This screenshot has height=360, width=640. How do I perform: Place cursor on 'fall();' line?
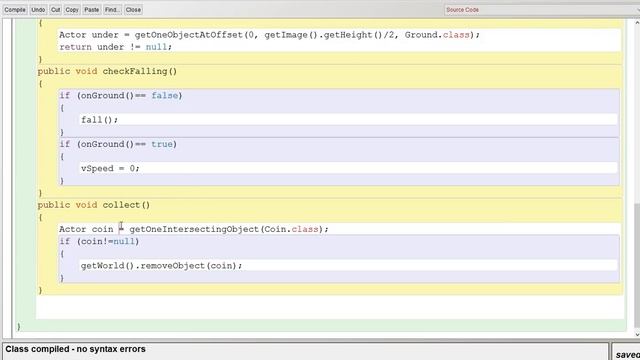(100, 120)
